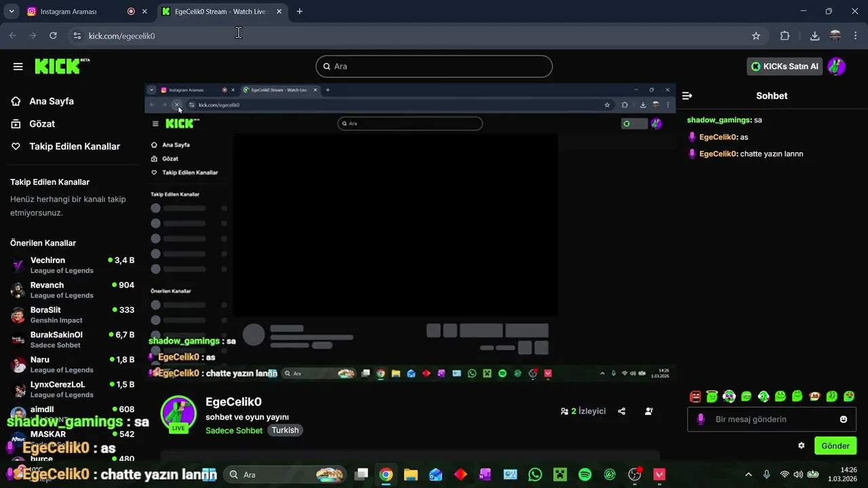Insert the winking headphones emote
The height and width of the screenshot is (488, 868).
tap(764, 396)
